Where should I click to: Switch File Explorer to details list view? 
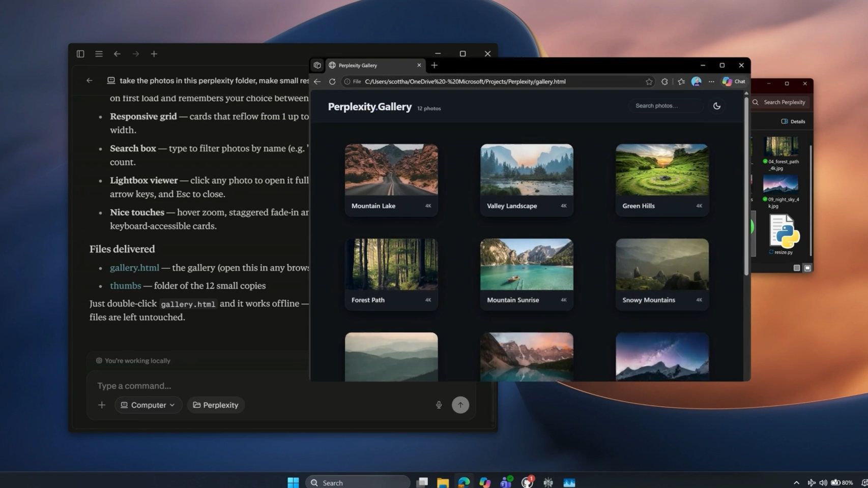(797, 268)
